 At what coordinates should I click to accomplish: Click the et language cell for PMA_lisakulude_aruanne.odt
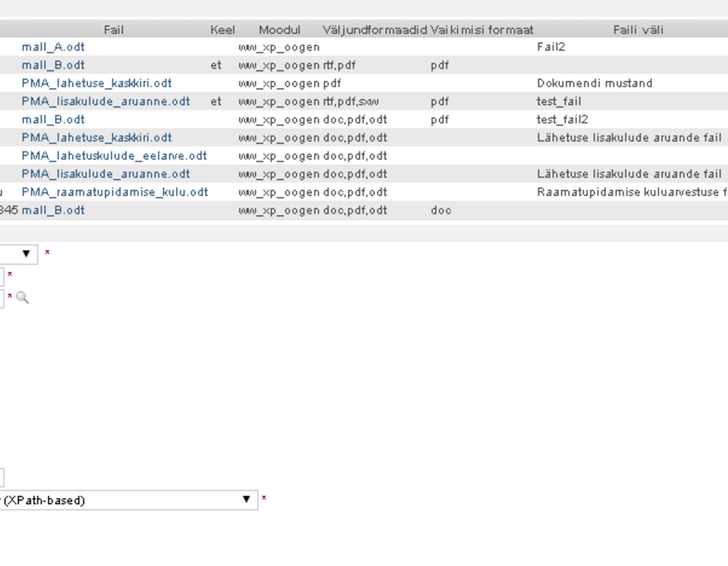[216, 101]
